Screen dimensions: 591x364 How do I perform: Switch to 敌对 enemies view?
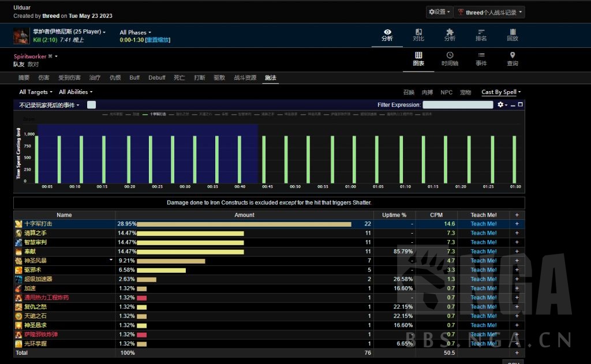[x=33, y=65]
